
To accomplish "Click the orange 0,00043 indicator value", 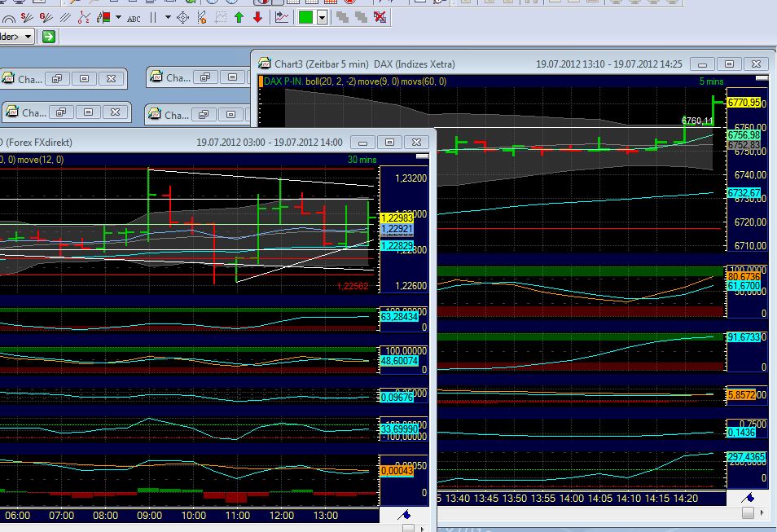I will [397, 470].
